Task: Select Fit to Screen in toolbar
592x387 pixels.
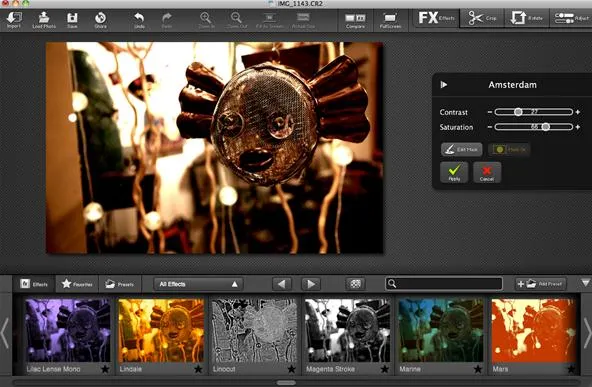Action: point(270,20)
